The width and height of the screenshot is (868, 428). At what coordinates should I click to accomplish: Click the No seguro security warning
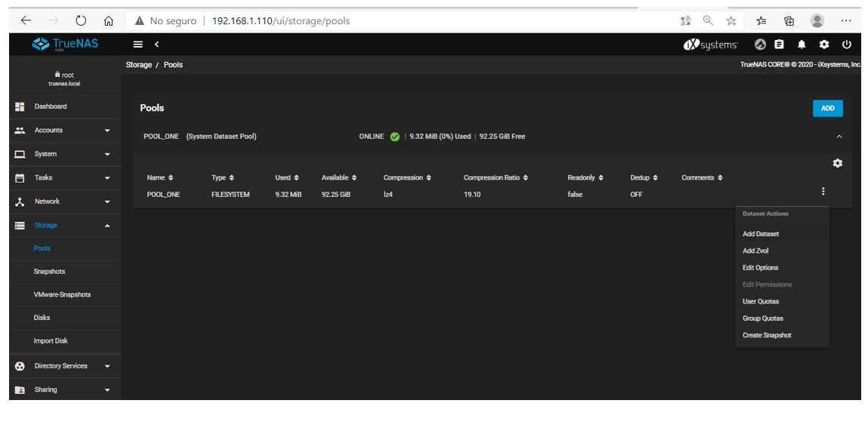click(x=165, y=21)
